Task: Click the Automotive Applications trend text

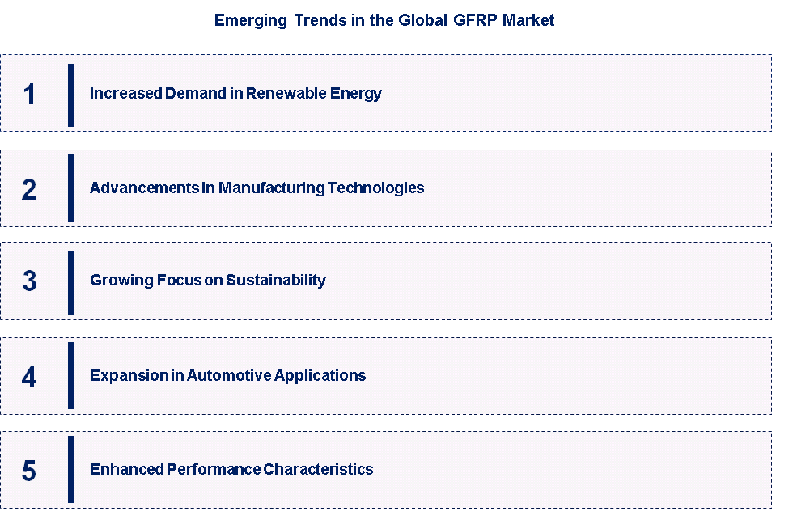Action: (x=227, y=375)
